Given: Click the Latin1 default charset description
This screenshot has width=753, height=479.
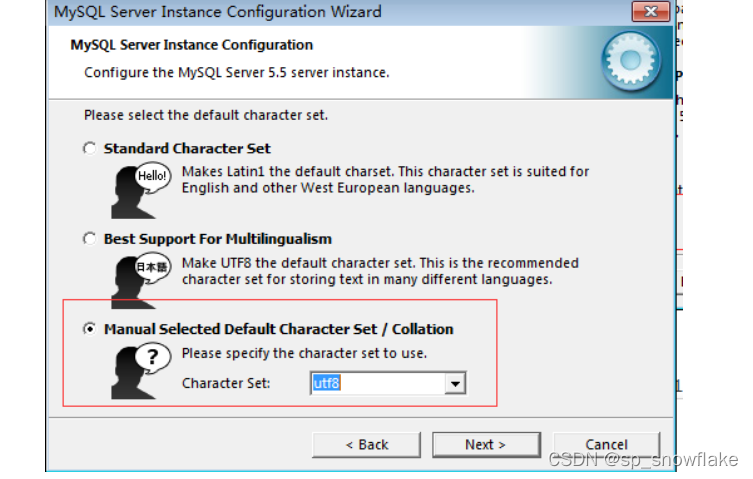Looking at the screenshot, I should [x=385, y=180].
